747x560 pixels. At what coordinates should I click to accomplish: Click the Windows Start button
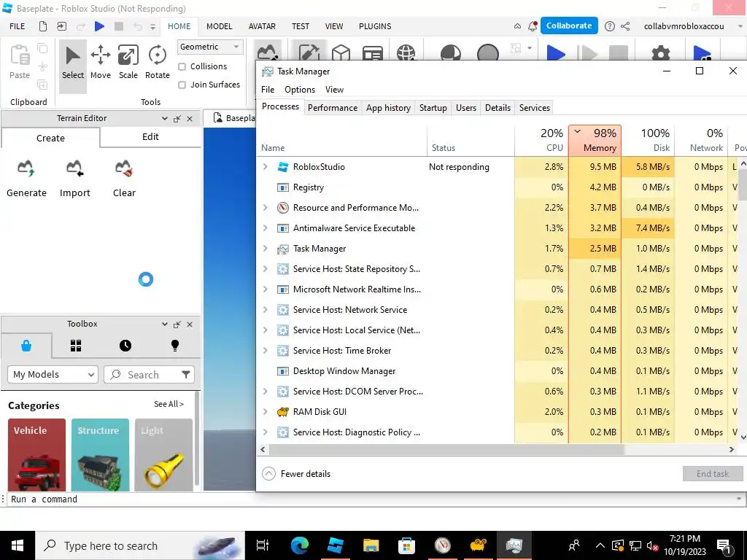(18, 545)
